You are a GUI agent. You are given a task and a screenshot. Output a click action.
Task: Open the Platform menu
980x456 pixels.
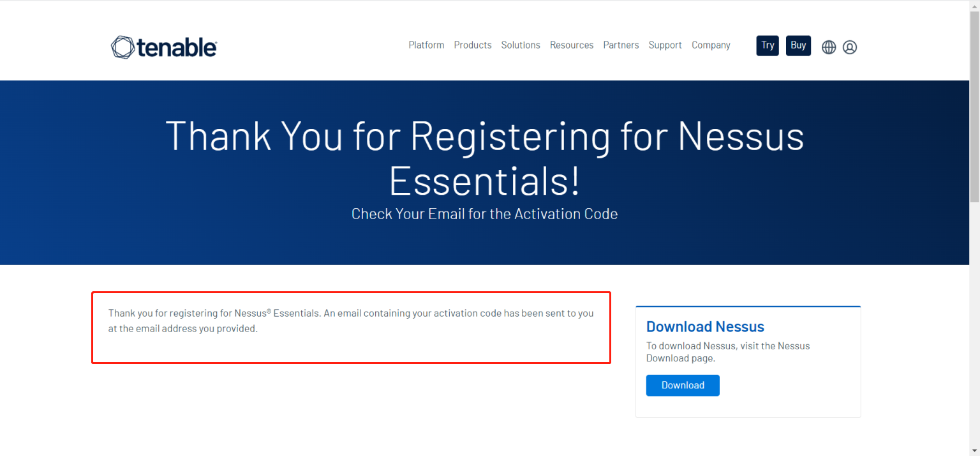click(426, 45)
